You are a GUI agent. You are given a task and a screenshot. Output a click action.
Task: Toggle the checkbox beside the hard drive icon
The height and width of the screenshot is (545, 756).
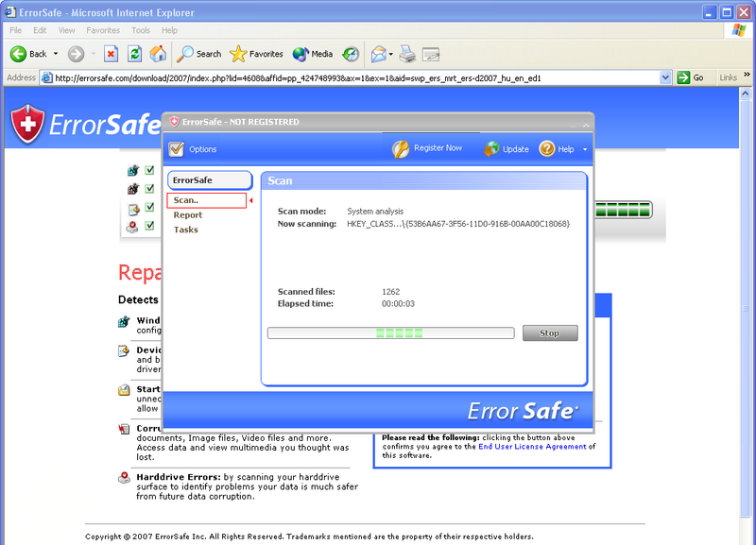click(149, 225)
